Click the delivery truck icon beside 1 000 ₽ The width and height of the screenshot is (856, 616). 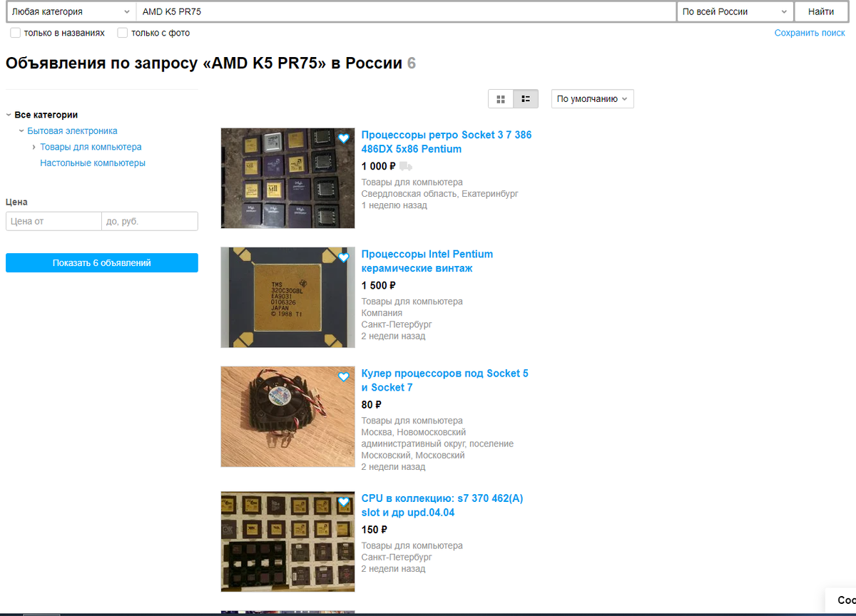406,167
